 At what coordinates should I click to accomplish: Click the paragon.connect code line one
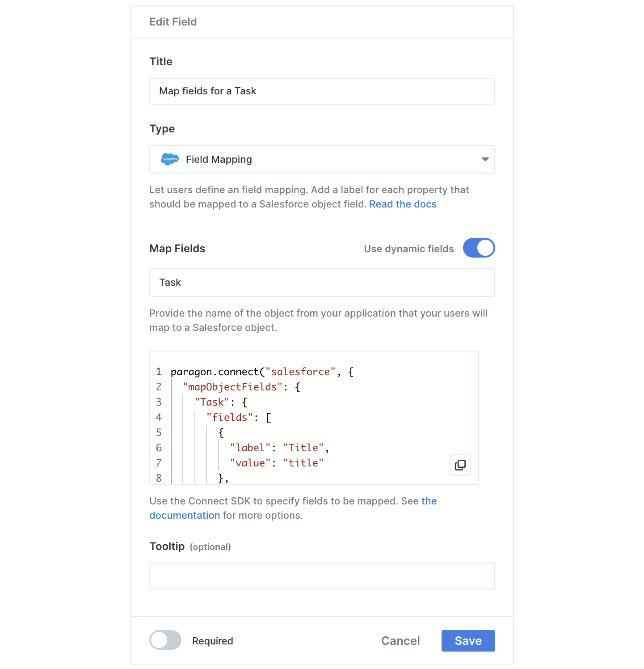click(x=262, y=372)
